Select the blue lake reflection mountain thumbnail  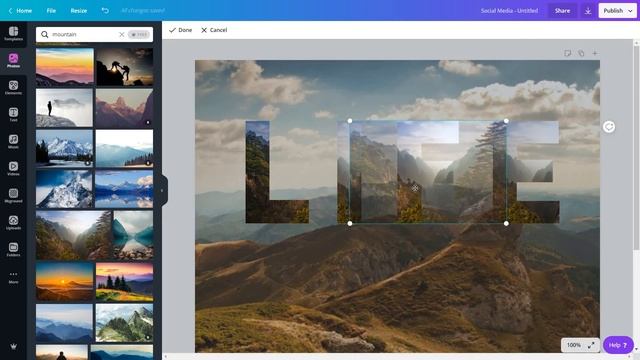coord(124,189)
